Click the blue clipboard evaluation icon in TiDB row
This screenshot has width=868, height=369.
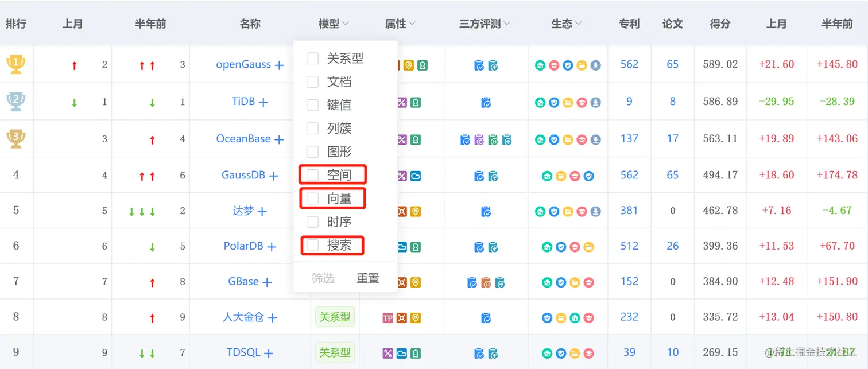[x=486, y=103]
